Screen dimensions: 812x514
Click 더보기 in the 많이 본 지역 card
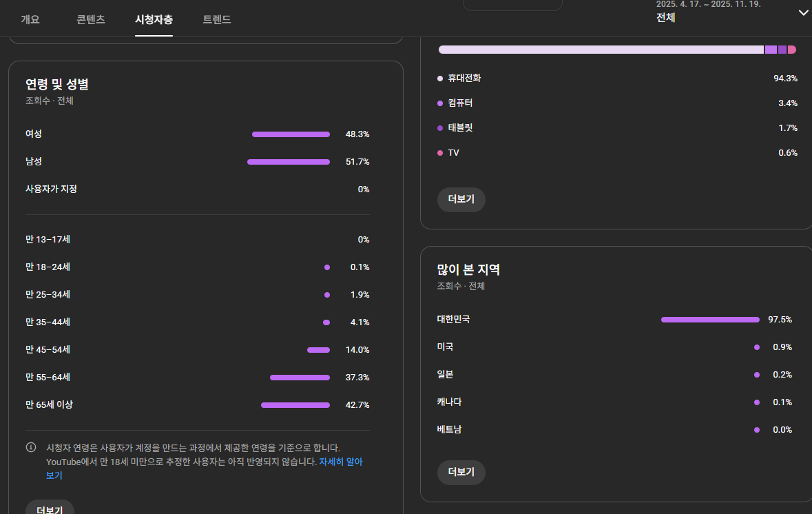[461, 473]
